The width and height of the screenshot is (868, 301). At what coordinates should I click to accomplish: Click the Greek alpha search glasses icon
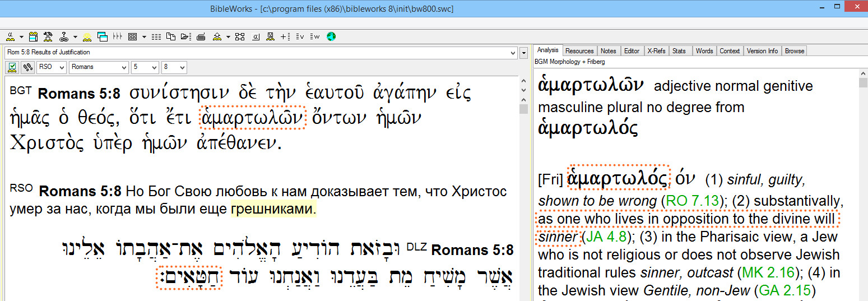10,37
